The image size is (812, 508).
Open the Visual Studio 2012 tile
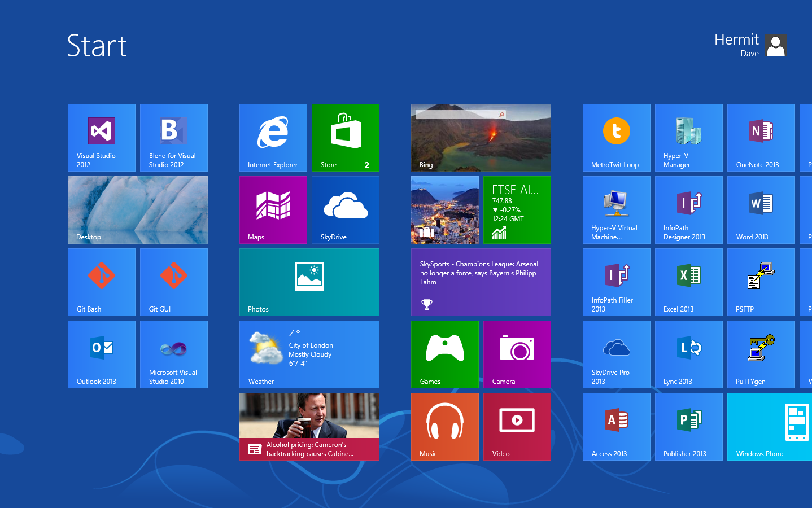[102, 138]
